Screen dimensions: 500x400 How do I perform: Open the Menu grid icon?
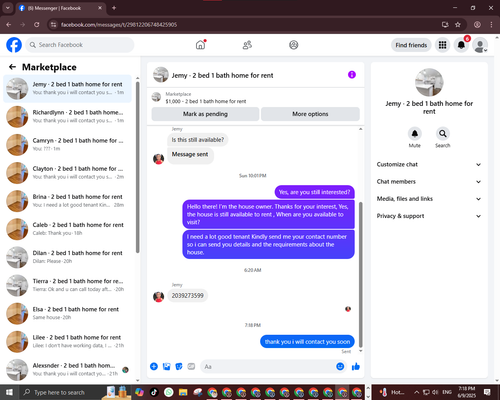coord(442,45)
